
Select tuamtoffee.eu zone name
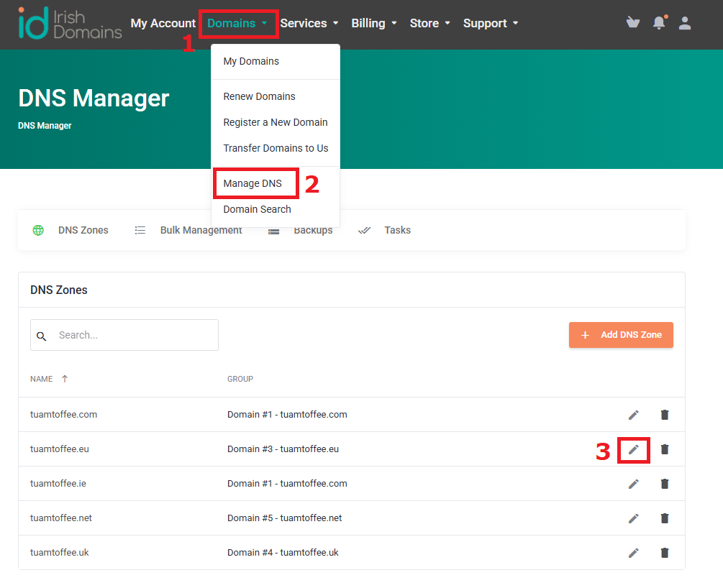[x=60, y=449]
